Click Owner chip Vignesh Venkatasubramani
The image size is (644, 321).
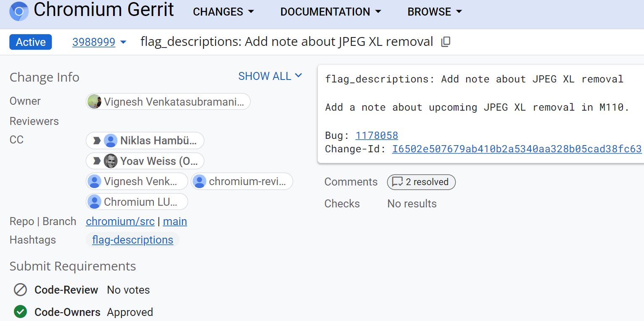pyautogui.click(x=168, y=101)
